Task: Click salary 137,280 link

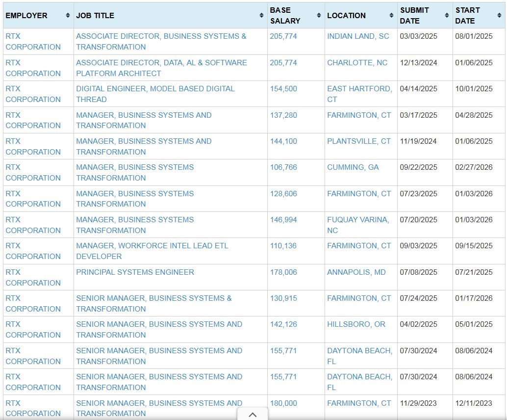Action: (x=283, y=115)
